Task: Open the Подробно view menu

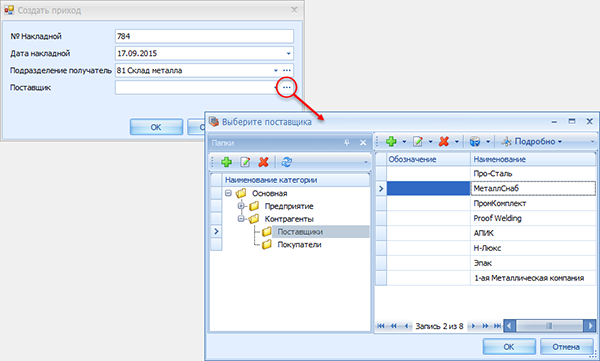Action: coord(532,142)
